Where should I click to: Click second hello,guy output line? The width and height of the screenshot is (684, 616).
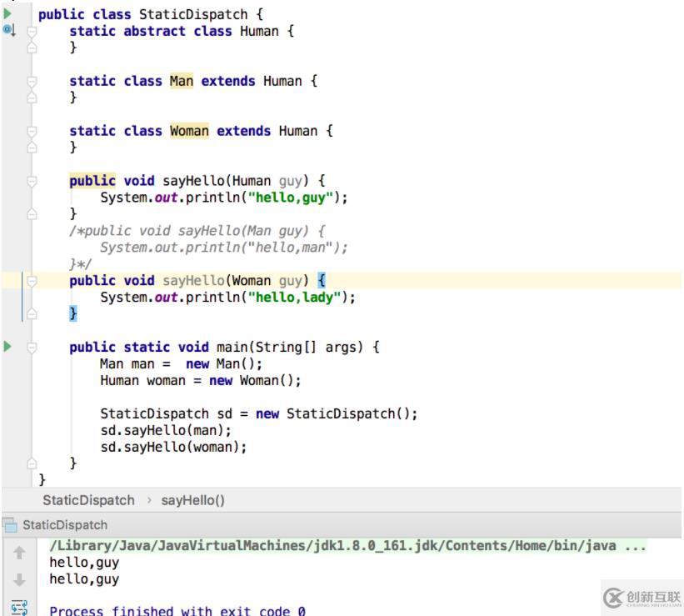84,579
